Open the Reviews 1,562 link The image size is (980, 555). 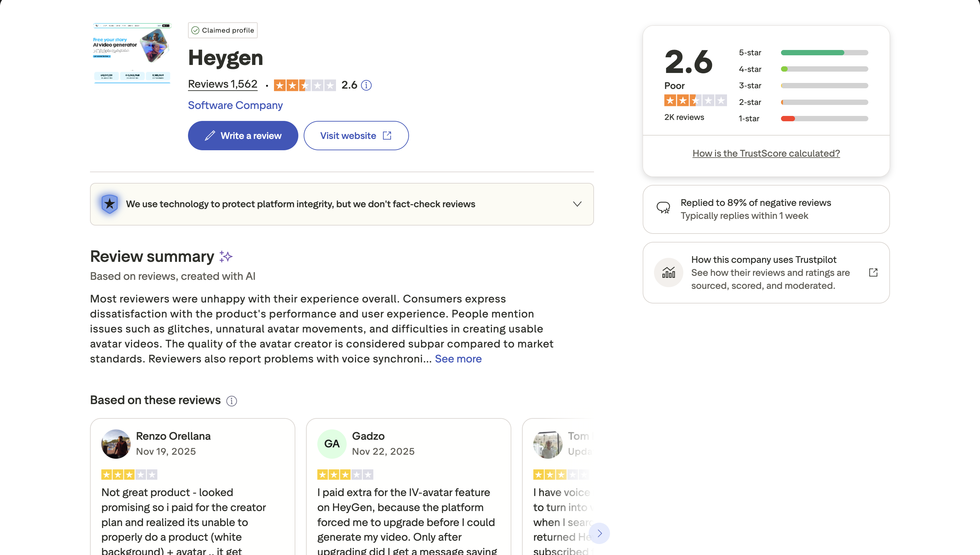[x=223, y=84]
